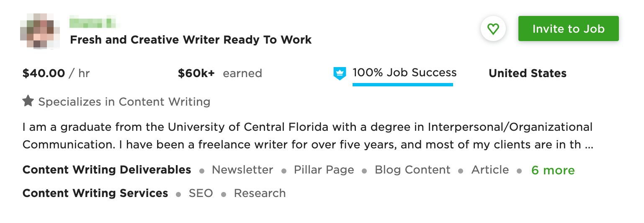The image size is (644, 223).
Task: Select the SEO service tag
Action: 201,193
